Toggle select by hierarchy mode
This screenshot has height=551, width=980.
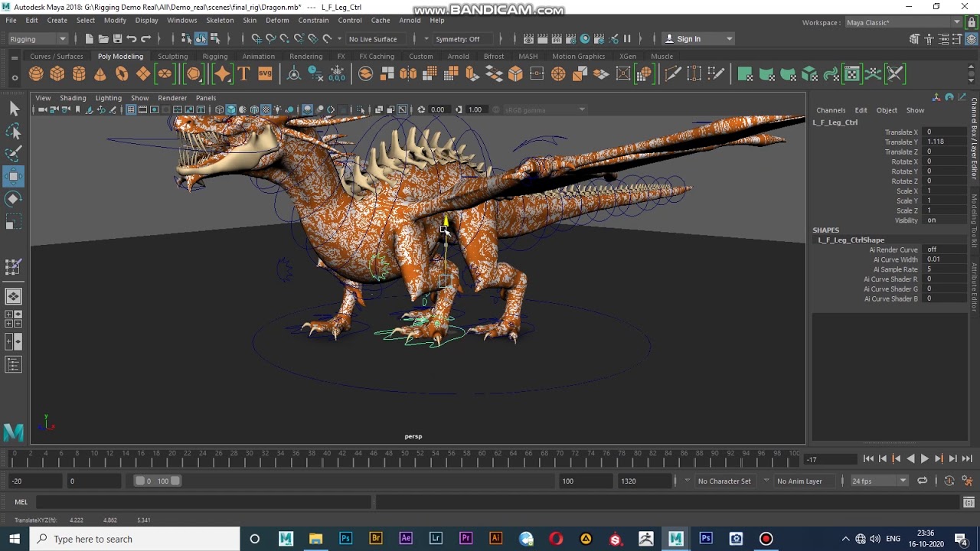tap(186, 39)
